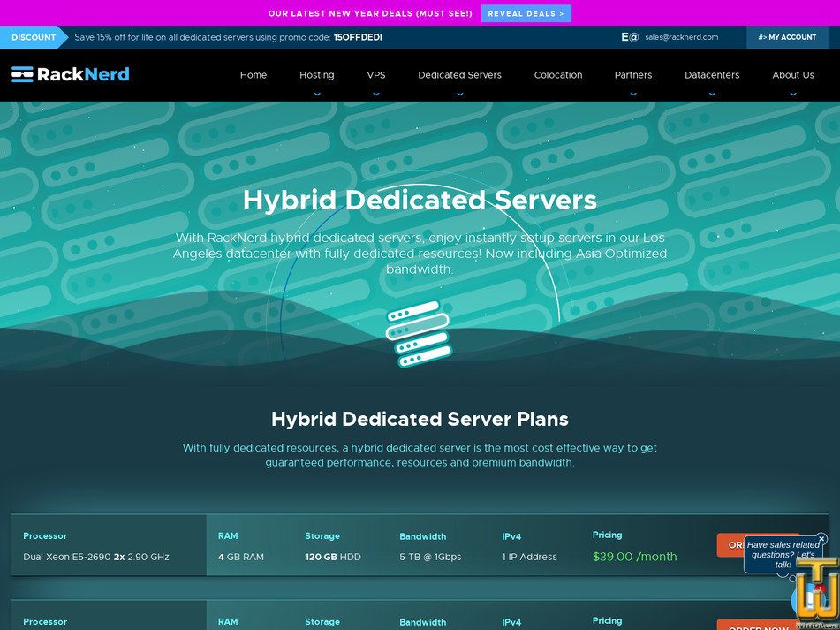Select Colocation in the navigation bar
Screen dimensions: 840x630
(x=557, y=75)
